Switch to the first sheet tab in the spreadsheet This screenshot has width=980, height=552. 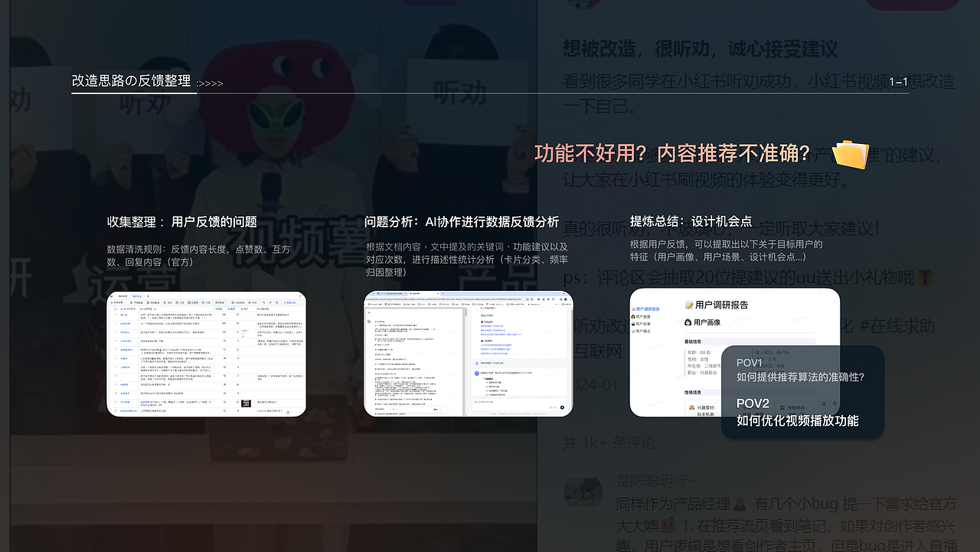(x=122, y=296)
